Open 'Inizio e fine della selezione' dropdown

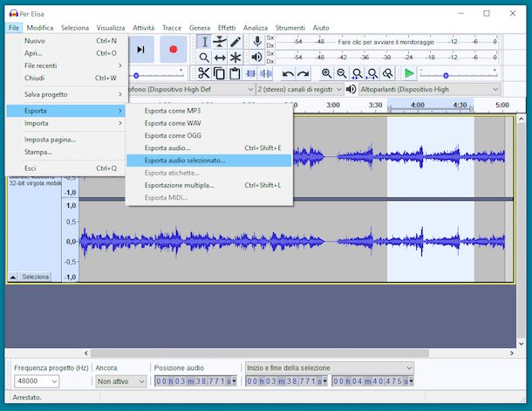pyautogui.click(x=330, y=368)
